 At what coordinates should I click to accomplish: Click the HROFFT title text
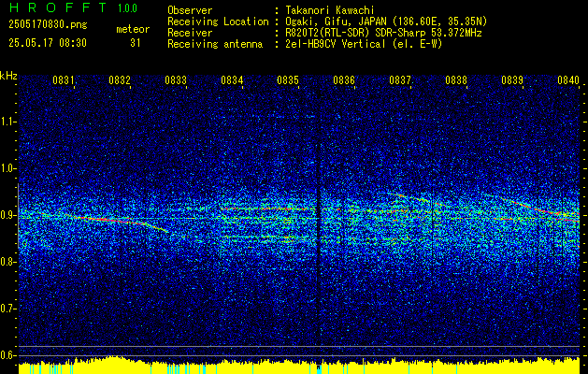point(58,7)
